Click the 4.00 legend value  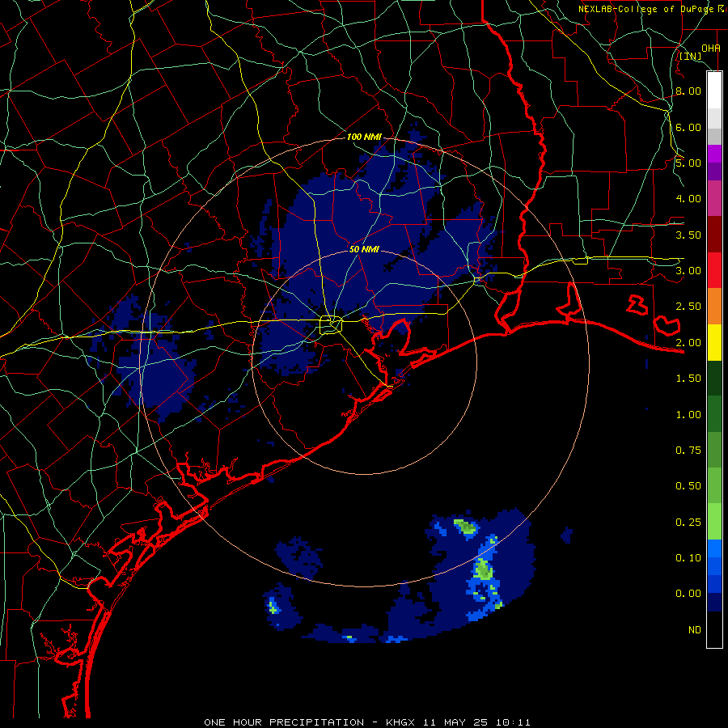point(688,199)
